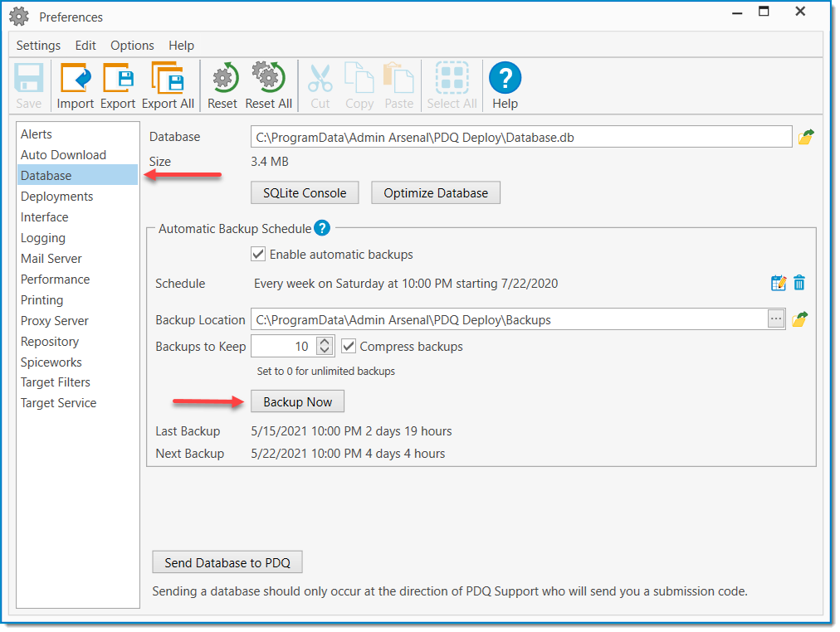This screenshot has width=840, height=632.
Task: Open the Options menu
Action: [x=132, y=46]
